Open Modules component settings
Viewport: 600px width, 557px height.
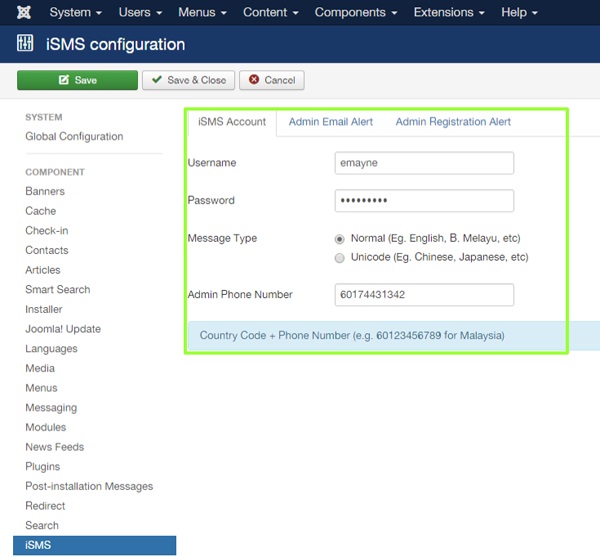[46, 427]
